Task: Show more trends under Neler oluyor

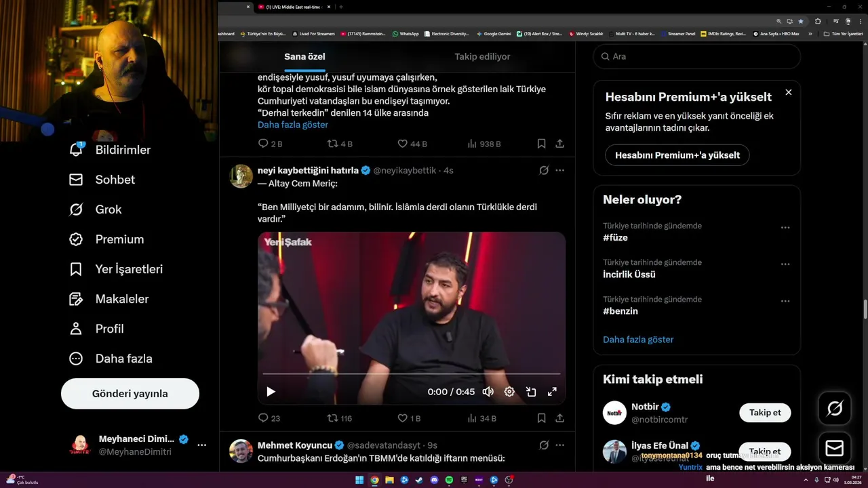Action: coord(638,340)
